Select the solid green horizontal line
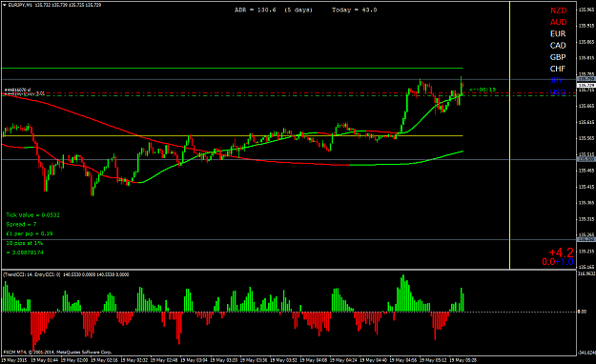The width and height of the screenshot is (596, 364). pos(232,69)
